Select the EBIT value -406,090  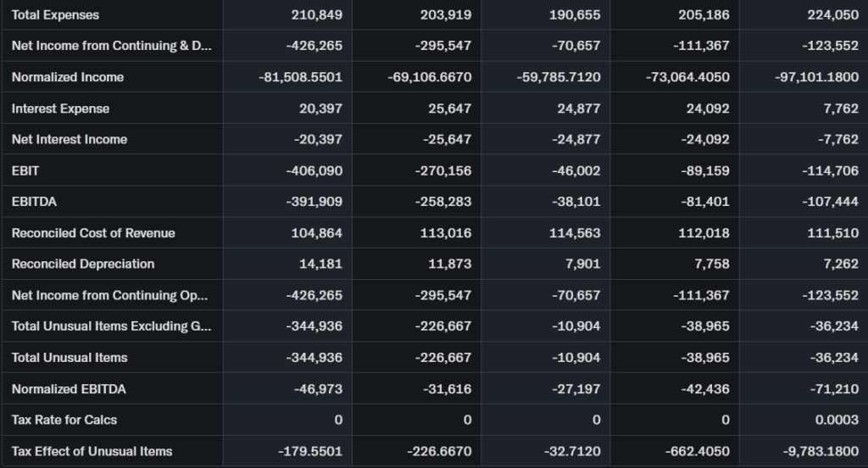(x=314, y=170)
